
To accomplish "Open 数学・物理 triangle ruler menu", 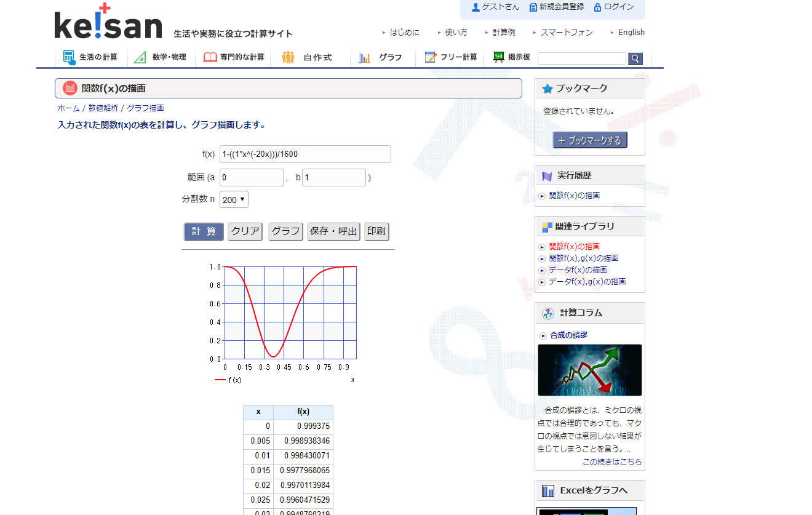I will 161,57.
